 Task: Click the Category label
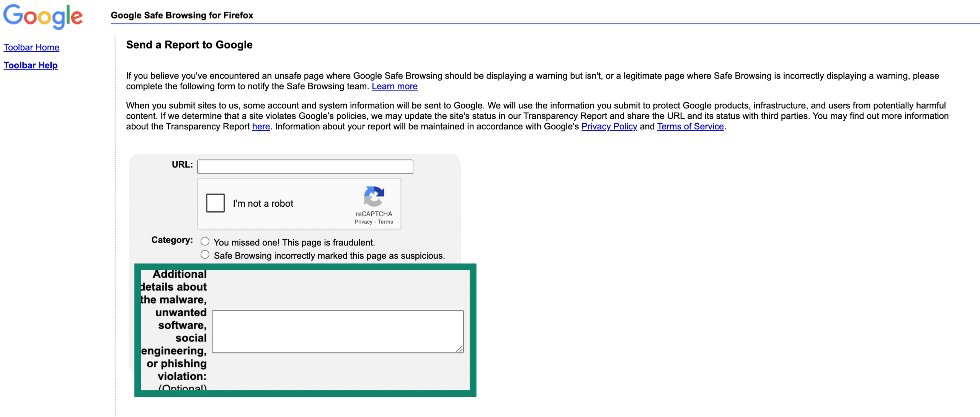[x=171, y=240]
